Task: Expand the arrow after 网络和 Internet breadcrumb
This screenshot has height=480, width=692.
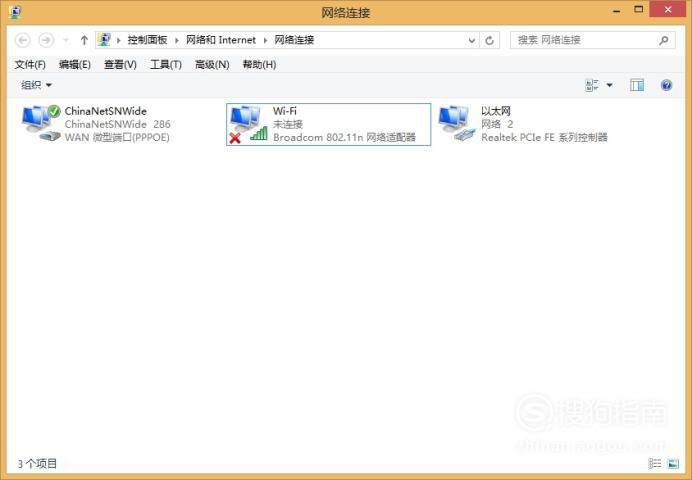Action: tap(265, 40)
